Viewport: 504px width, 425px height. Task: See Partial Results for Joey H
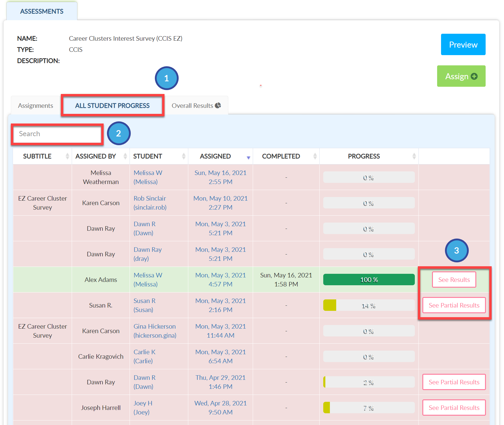pyautogui.click(x=454, y=408)
